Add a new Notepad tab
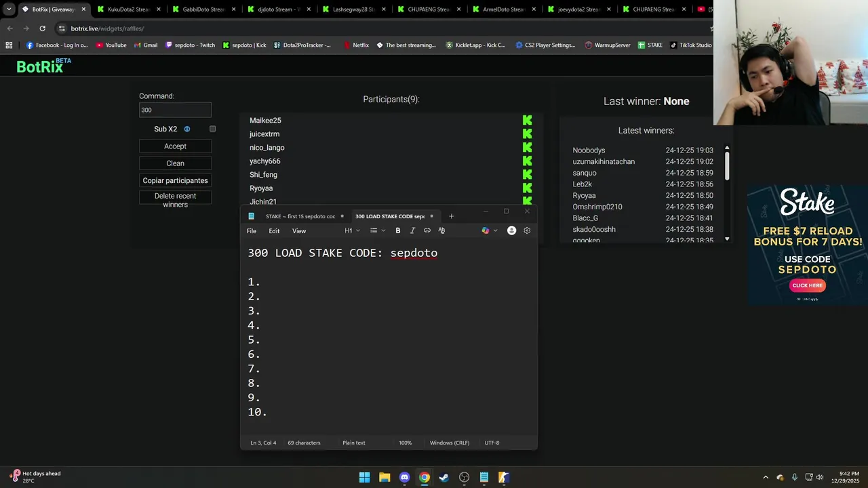868x488 pixels. coord(451,216)
